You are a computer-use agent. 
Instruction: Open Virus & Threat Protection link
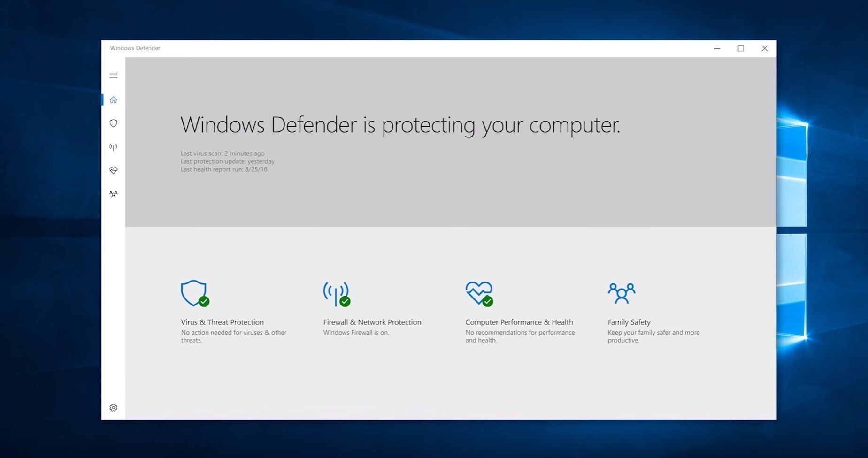(223, 322)
